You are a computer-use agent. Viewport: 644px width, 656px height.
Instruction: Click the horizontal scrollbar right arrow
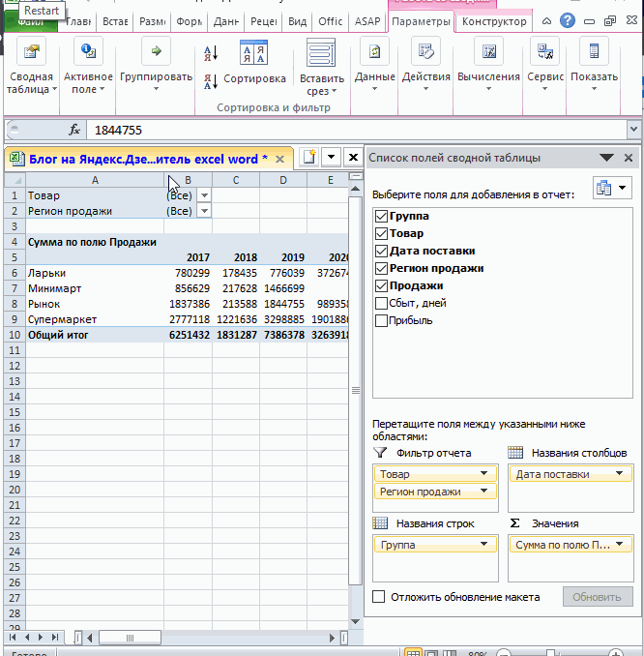coord(332,638)
